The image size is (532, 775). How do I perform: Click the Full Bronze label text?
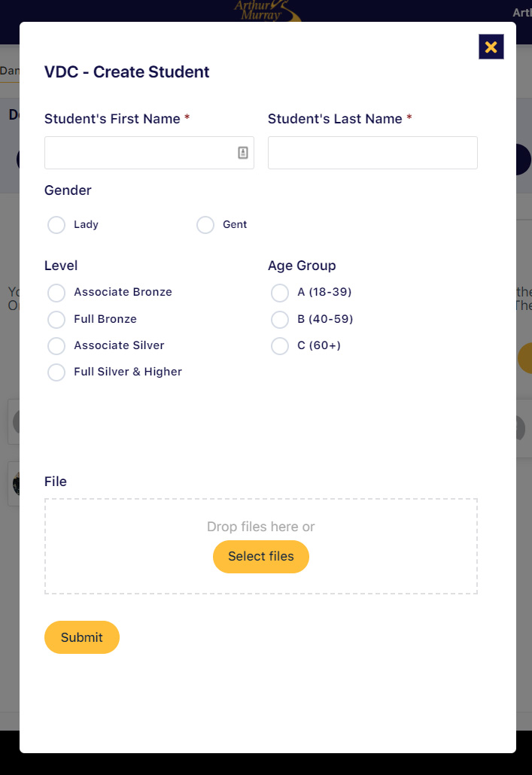click(105, 319)
